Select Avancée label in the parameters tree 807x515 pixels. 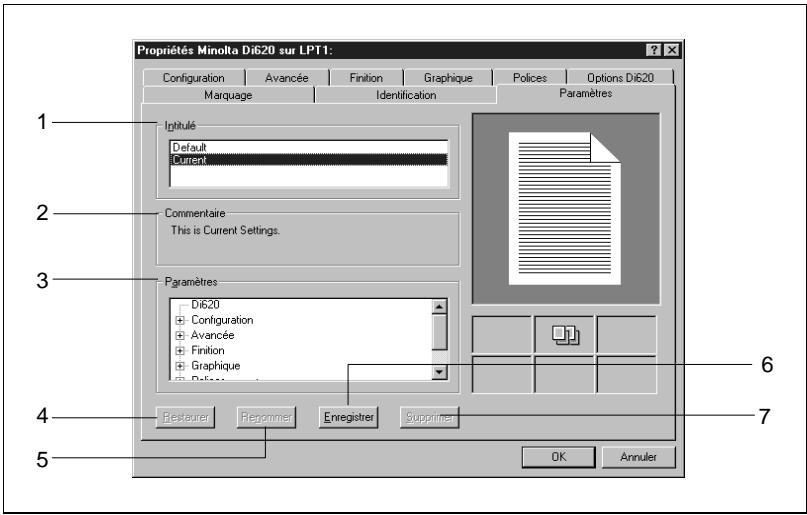tap(213, 335)
